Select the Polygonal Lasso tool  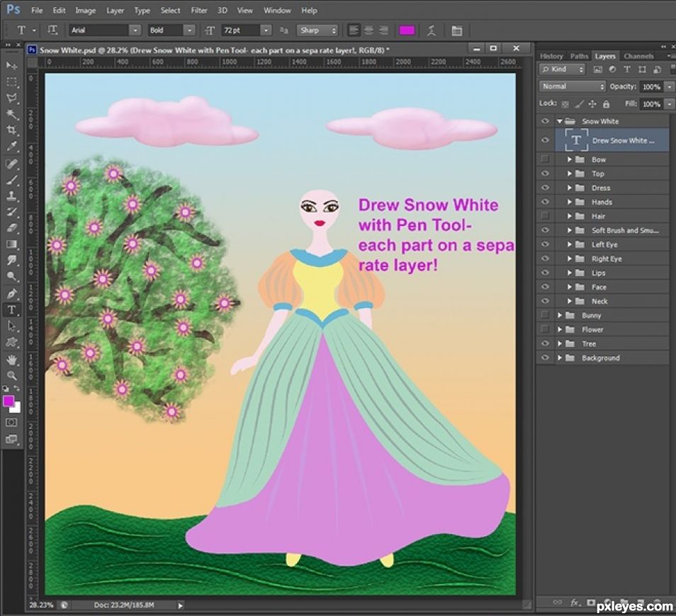tap(11, 98)
